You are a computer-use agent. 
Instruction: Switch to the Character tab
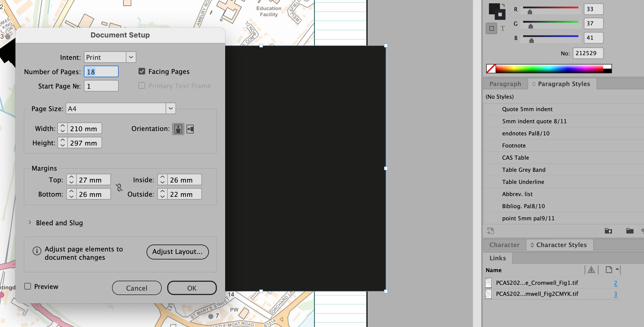tap(504, 245)
